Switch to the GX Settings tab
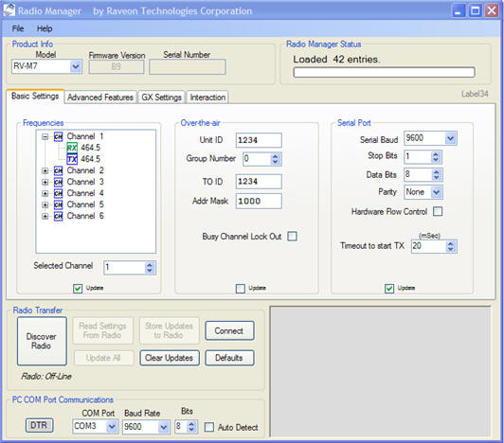Image resolution: width=504 pixels, height=443 pixels. (161, 97)
